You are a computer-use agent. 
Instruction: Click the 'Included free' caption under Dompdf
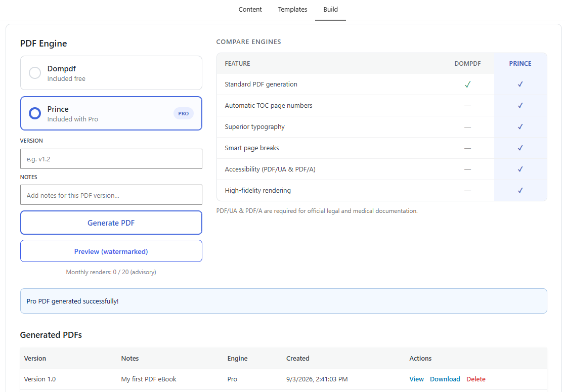66,78
